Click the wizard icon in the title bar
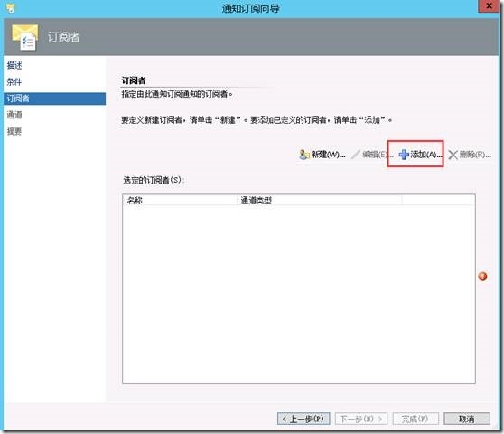The width and height of the screenshot is (504, 434). [11, 8]
